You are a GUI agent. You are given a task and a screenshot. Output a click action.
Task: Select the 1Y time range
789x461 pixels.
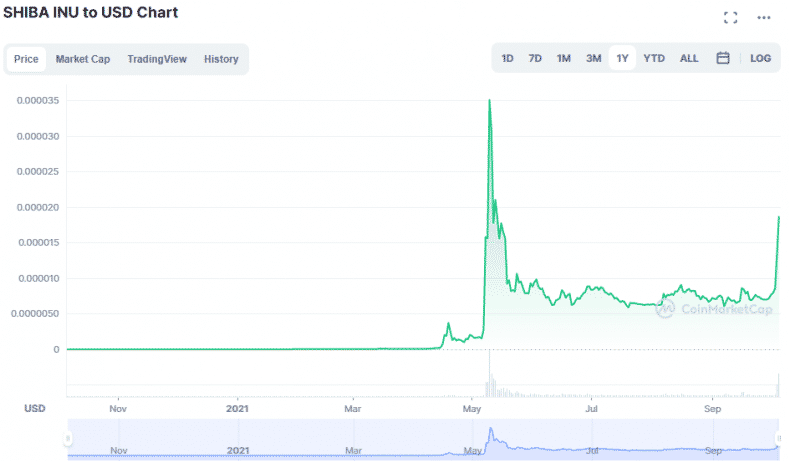click(x=622, y=58)
